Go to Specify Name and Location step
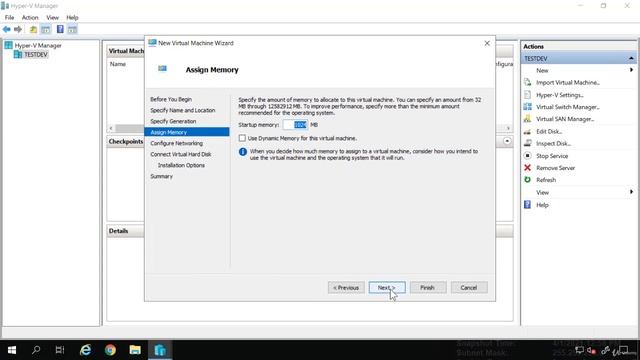640x360 pixels. (x=182, y=110)
